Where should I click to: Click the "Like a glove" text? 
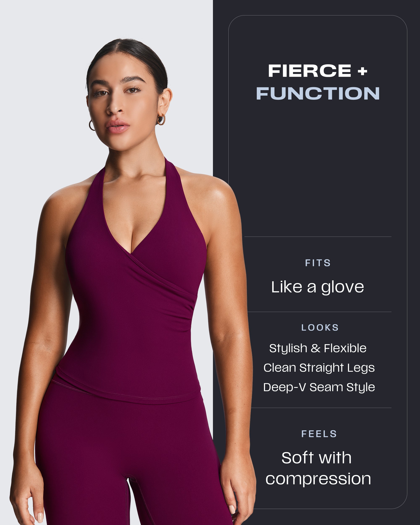[x=318, y=287]
